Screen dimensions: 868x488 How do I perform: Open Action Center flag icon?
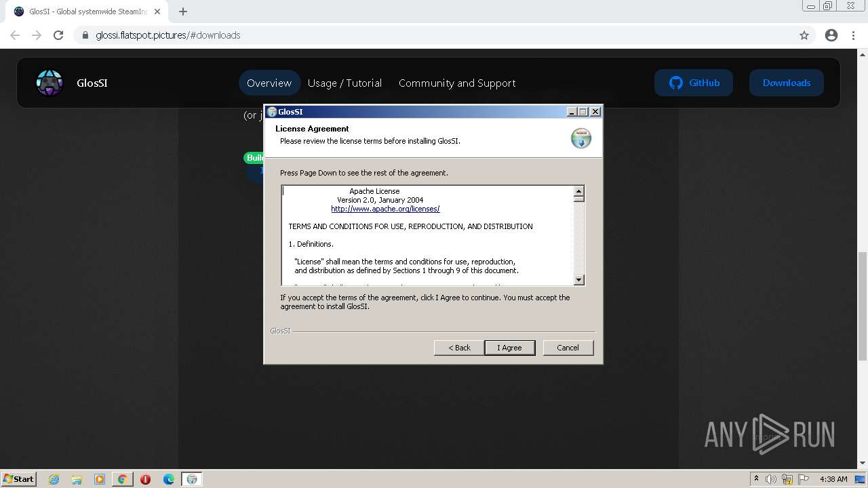tap(804, 479)
